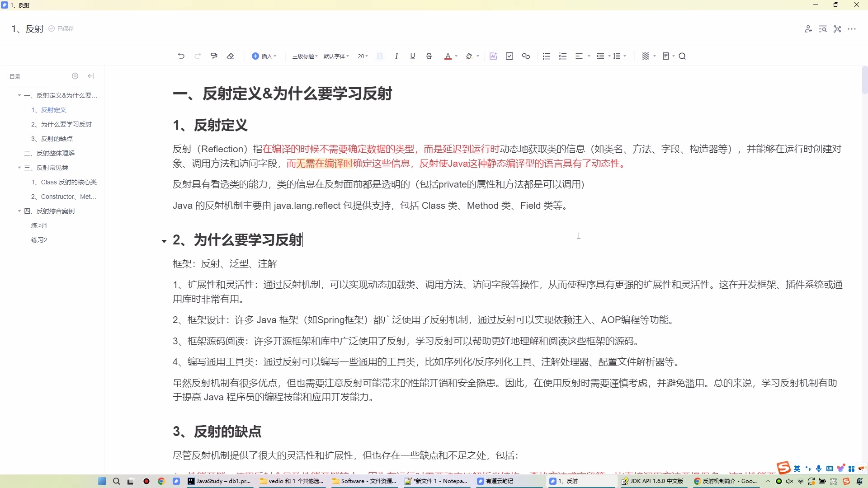
Task: Jump to 3、反射的缺点 in outline
Action: pyautogui.click(x=52, y=139)
